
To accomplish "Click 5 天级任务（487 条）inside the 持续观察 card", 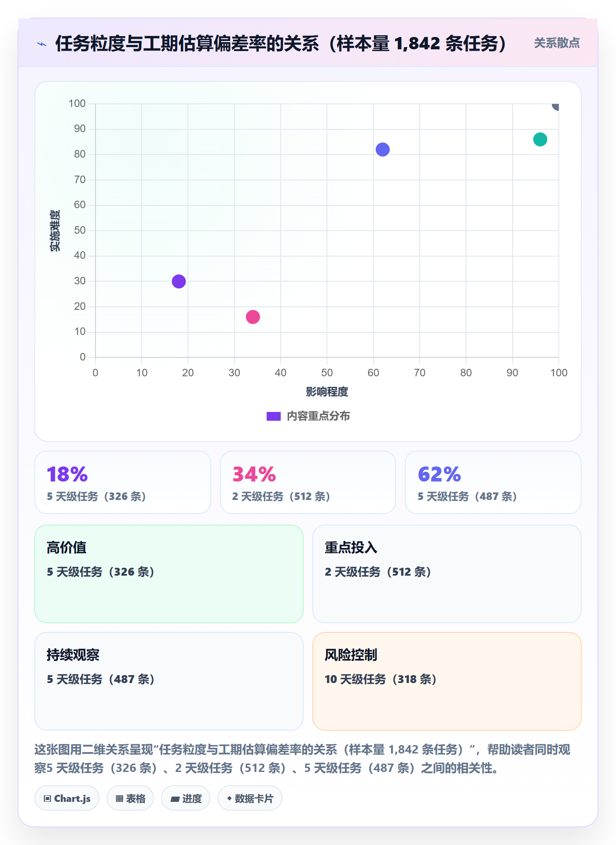I will 101,679.
